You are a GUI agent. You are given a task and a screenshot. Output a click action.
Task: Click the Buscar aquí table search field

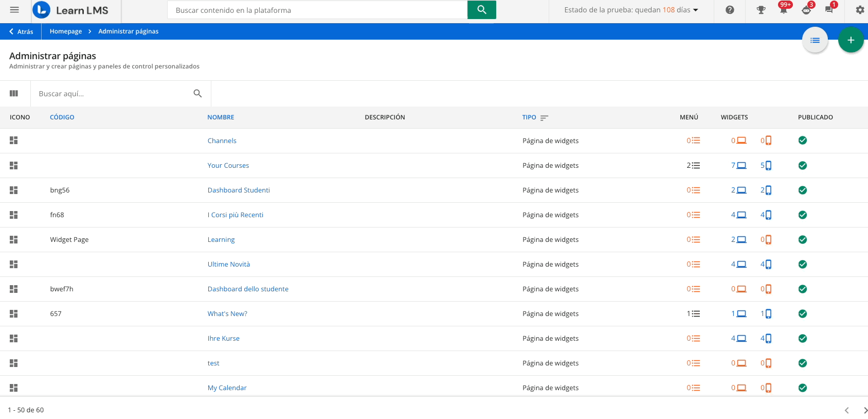click(113, 94)
